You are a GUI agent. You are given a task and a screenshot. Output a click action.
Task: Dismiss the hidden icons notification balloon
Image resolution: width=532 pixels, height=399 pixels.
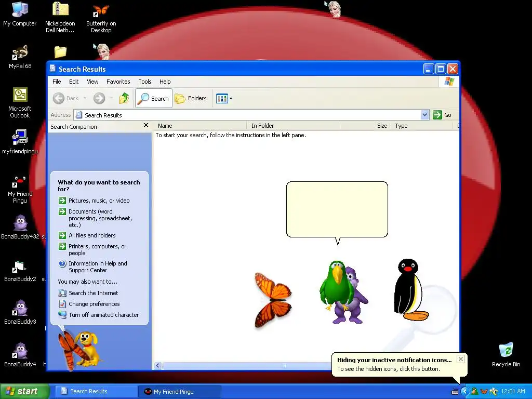(x=460, y=359)
